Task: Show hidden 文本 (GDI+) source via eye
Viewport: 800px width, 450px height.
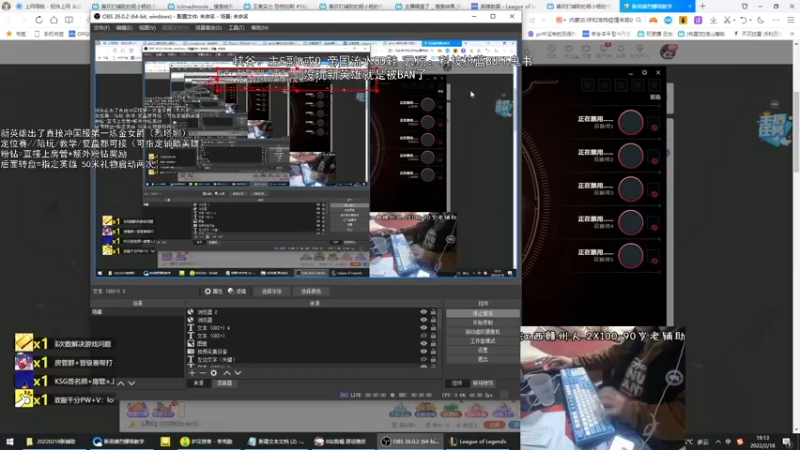Action: (423, 336)
